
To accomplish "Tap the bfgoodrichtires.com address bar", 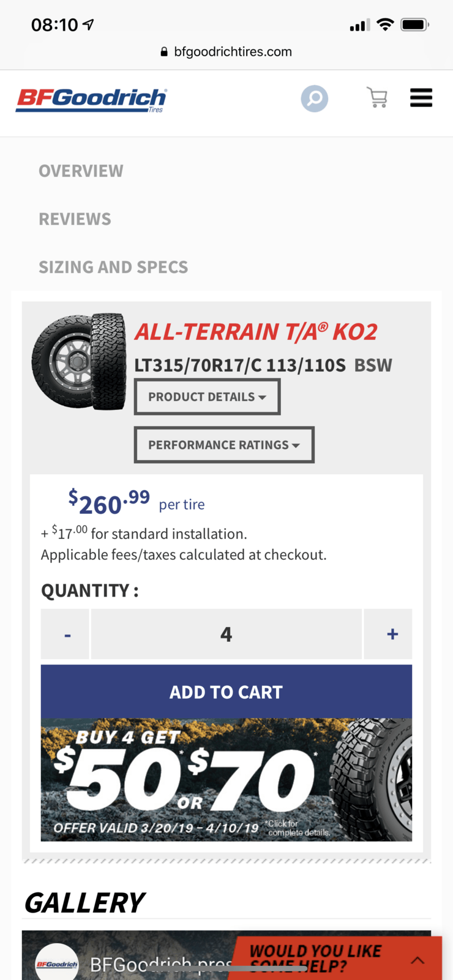I will pos(233,52).
